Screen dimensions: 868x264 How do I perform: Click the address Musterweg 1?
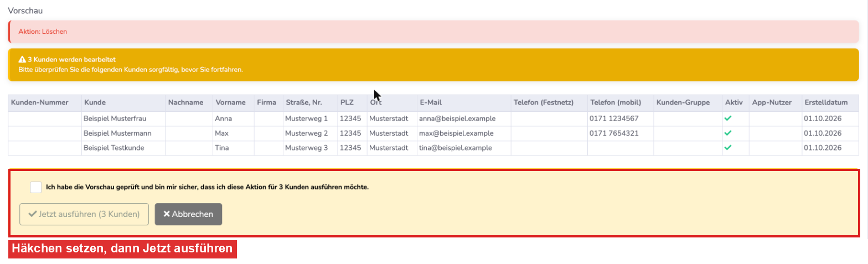307,118
